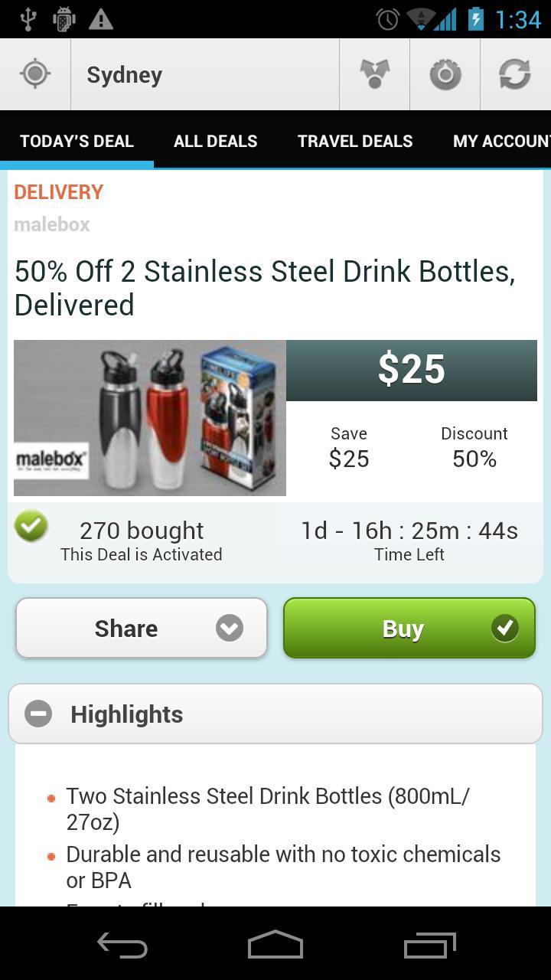Collapse the Highlights section
Screen dimensions: 551x980
38,714
